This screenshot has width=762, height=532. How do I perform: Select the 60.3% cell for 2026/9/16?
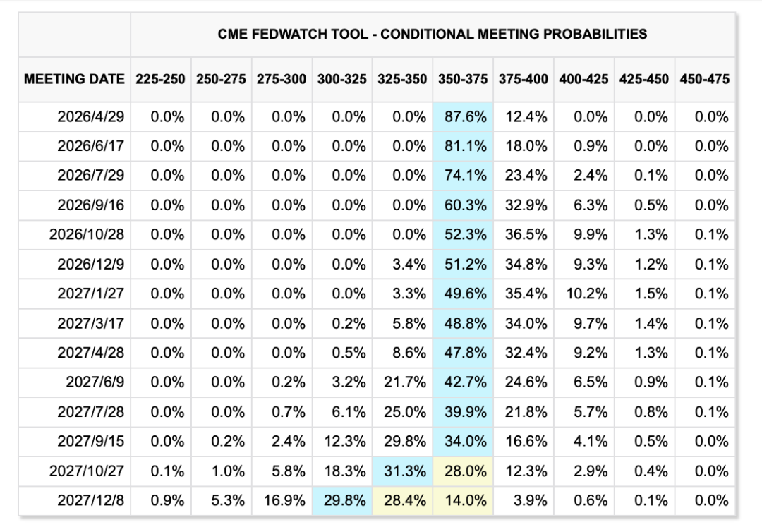[x=465, y=205]
